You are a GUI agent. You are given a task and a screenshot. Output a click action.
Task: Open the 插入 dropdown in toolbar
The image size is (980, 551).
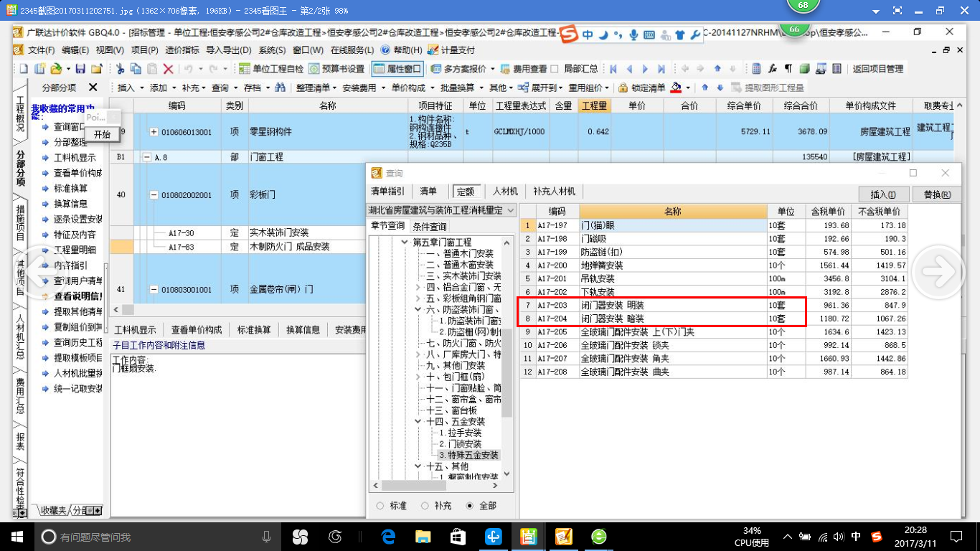click(141, 88)
